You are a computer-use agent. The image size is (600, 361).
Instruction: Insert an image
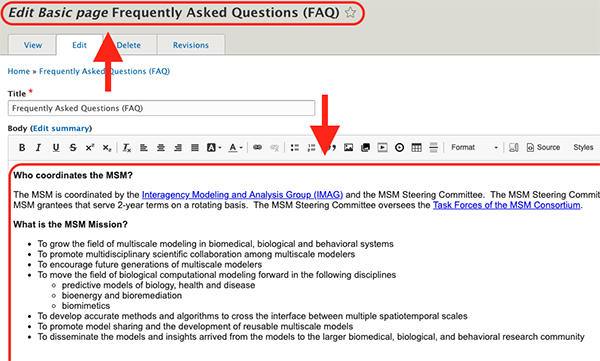click(348, 147)
